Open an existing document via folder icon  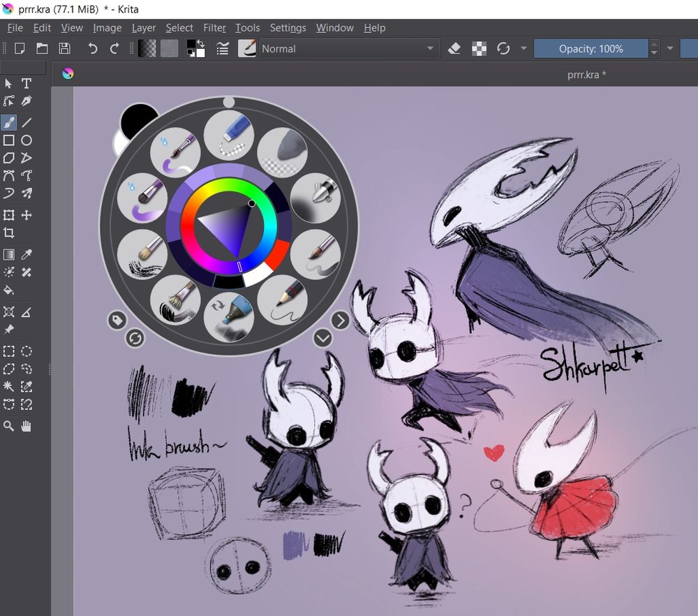click(43, 48)
